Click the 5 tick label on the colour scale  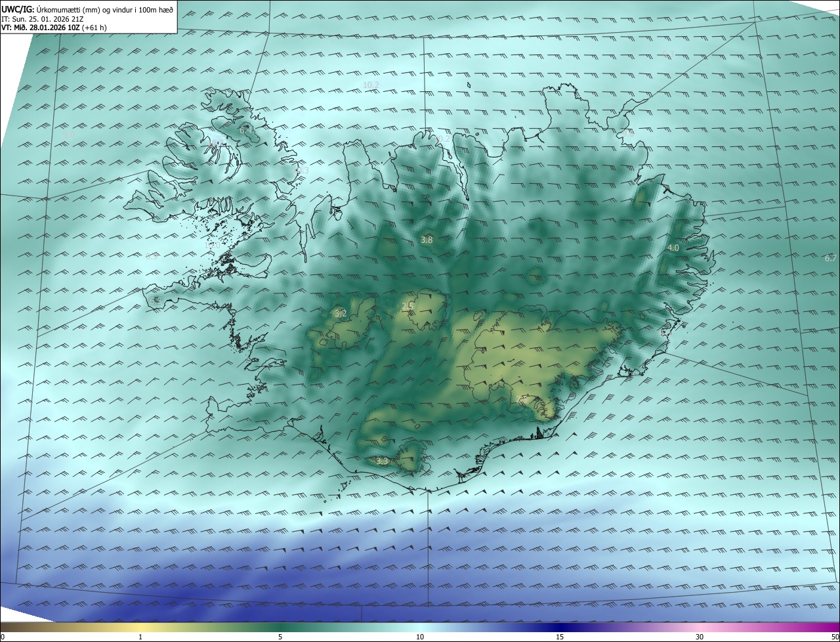click(280, 637)
